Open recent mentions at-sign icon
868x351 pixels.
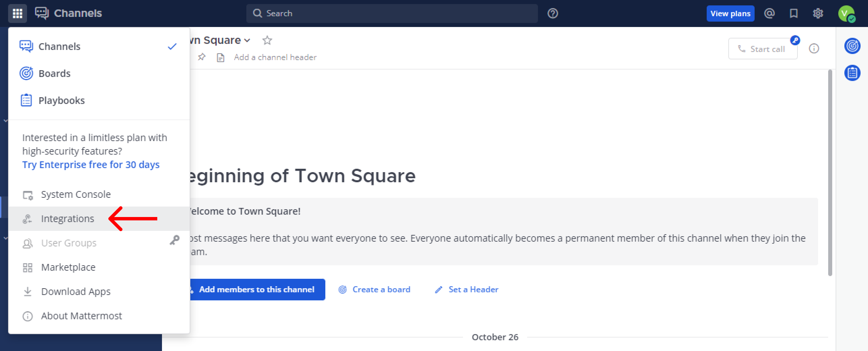pos(769,13)
